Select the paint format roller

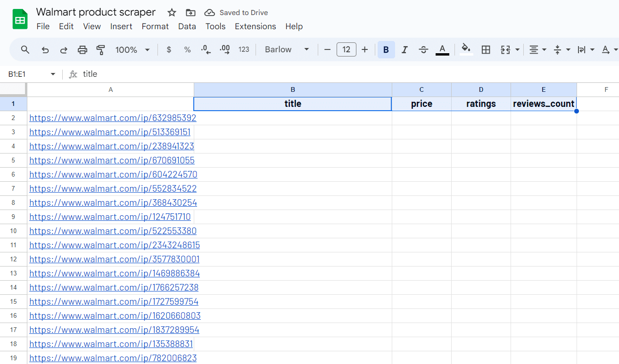100,50
